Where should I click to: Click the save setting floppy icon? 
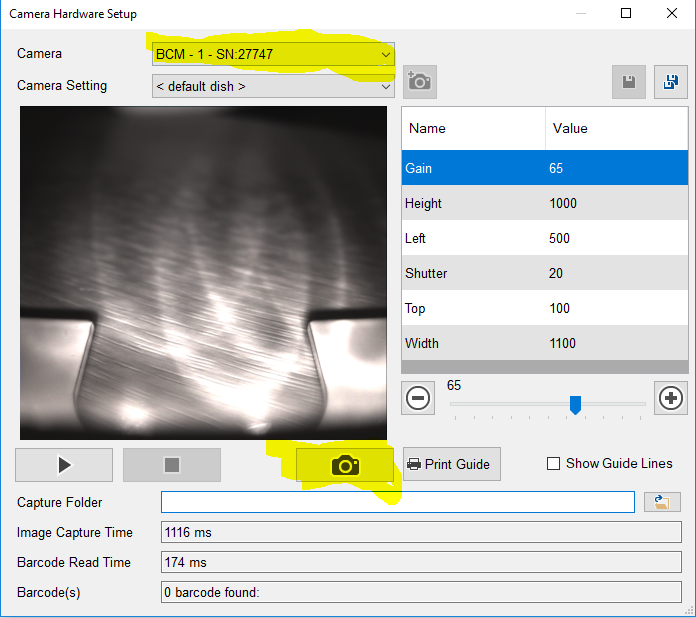[629, 82]
